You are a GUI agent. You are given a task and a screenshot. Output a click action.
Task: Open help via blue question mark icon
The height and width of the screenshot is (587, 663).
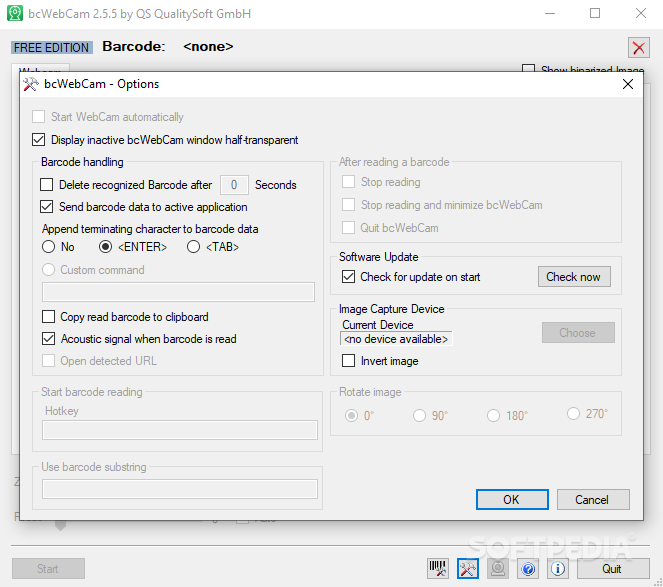528,568
